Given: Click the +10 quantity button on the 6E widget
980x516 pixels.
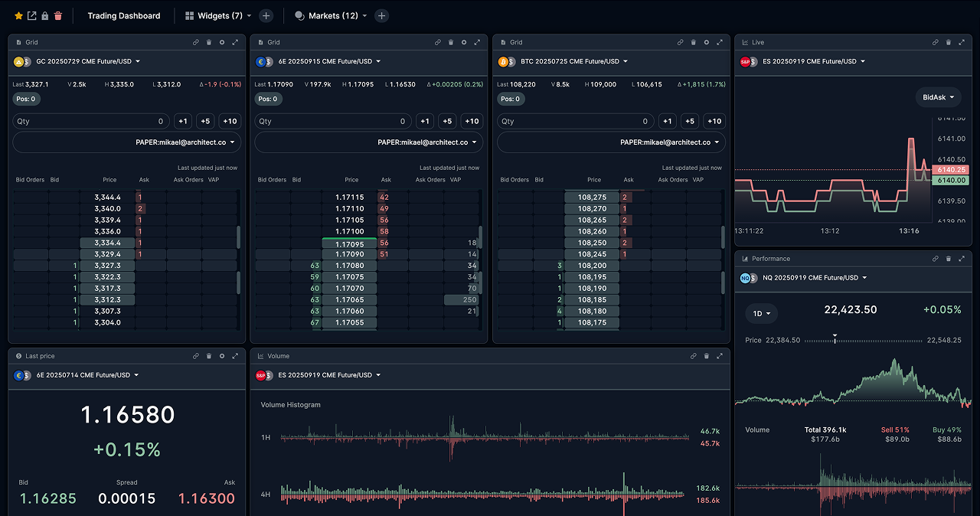Looking at the screenshot, I should pyautogui.click(x=472, y=121).
